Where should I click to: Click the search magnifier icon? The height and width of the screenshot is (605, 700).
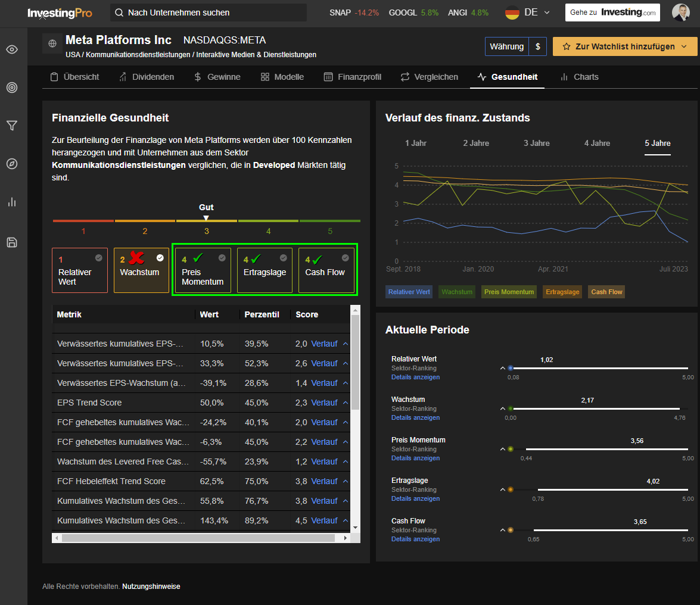coord(119,13)
